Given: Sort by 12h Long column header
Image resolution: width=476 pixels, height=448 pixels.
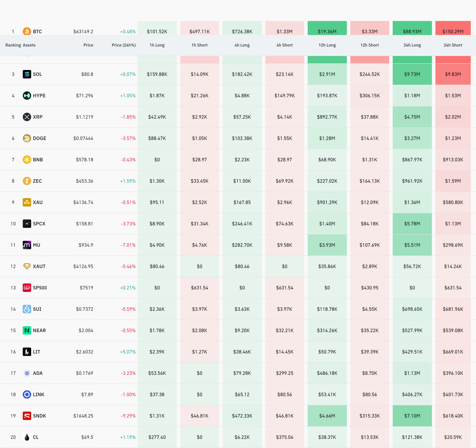Looking at the screenshot, I should click(327, 45).
